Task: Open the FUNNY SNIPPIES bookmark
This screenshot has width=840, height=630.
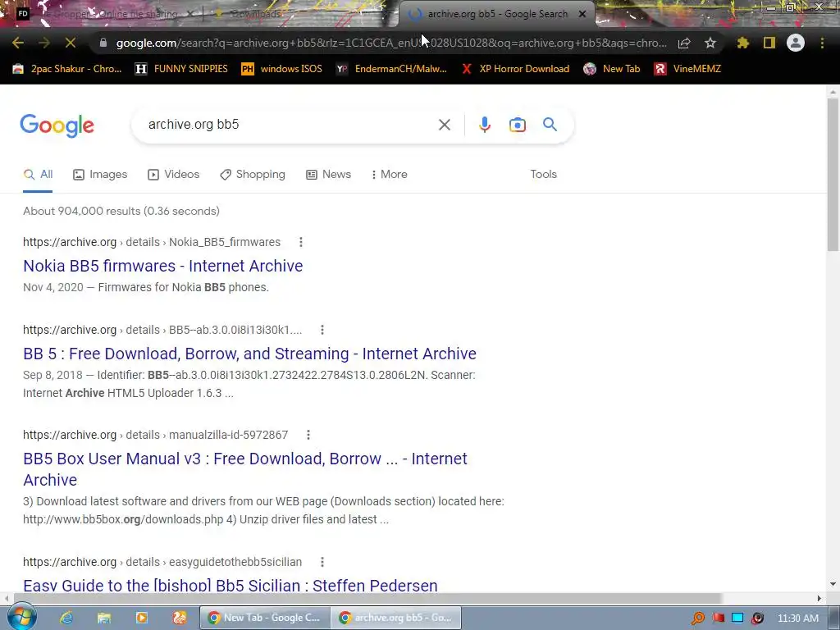Action: (x=181, y=69)
